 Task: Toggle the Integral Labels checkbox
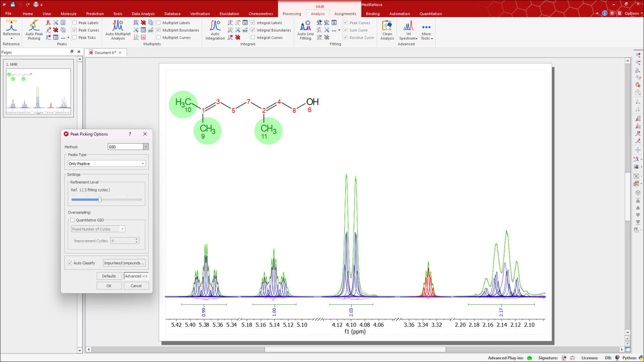tap(253, 23)
